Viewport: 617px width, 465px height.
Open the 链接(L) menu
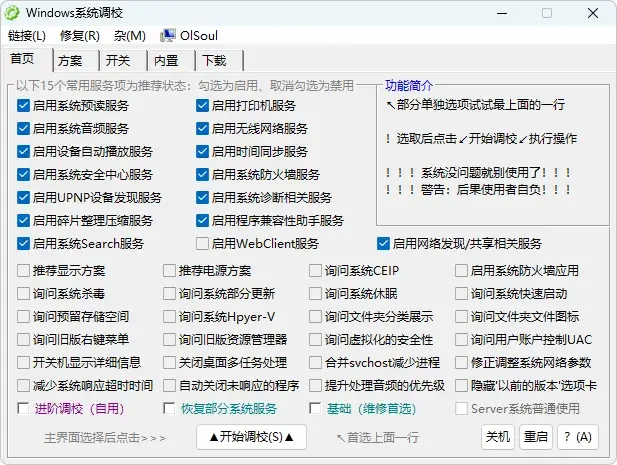[x=26, y=36]
